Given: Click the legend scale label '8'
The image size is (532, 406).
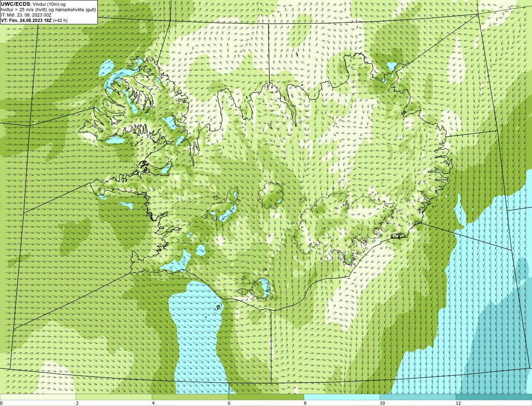Looking at the screenshot, I should (305, 403).
